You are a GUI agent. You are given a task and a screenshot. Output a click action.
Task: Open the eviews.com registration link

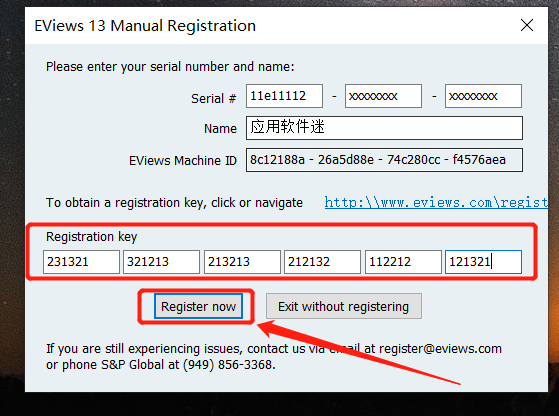pos(436,202)
